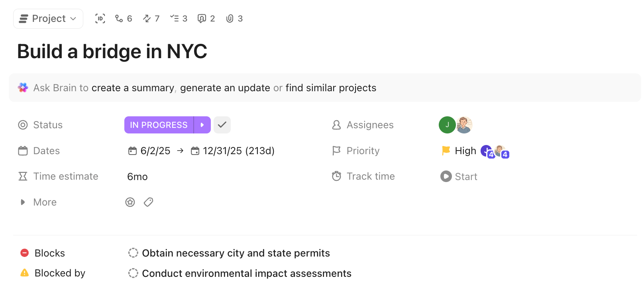Click the High priority flag icon

445,151
